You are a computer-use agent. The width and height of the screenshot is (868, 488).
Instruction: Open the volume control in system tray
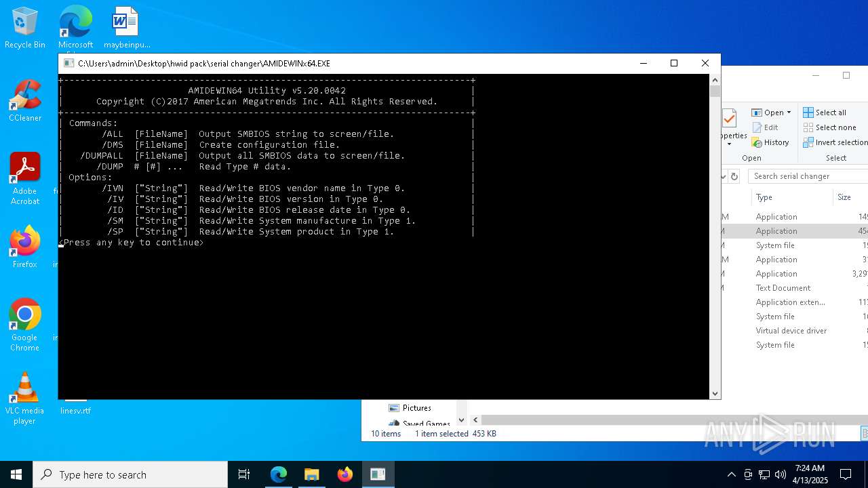(781, 474)
